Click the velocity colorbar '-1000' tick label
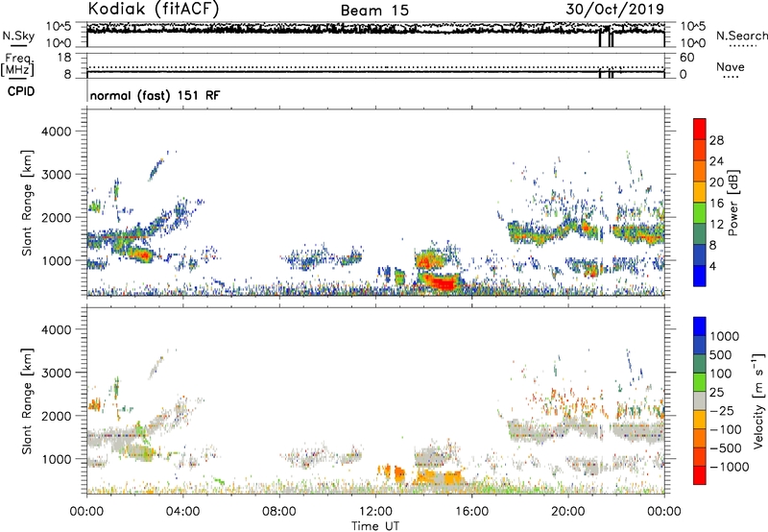 (x=729, y=467)
